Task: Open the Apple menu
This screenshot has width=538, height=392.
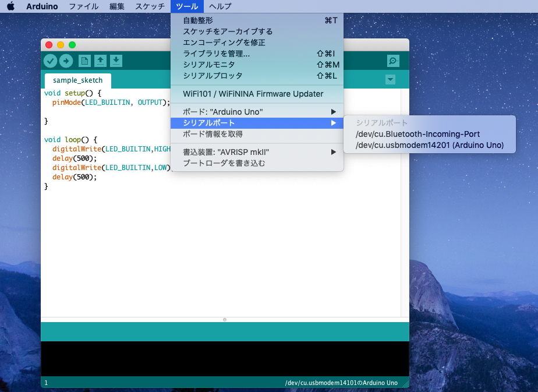Action: point(11,6)
